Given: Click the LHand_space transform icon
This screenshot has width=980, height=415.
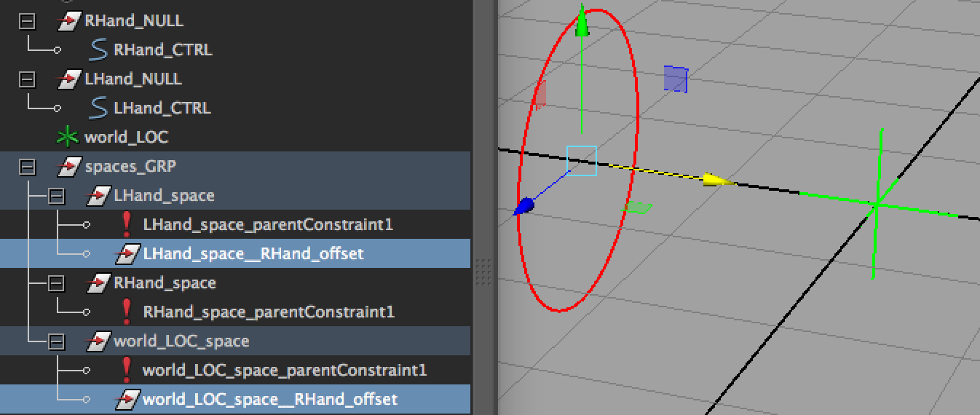Looking at the screenshot, I should [x=98, y=196].
